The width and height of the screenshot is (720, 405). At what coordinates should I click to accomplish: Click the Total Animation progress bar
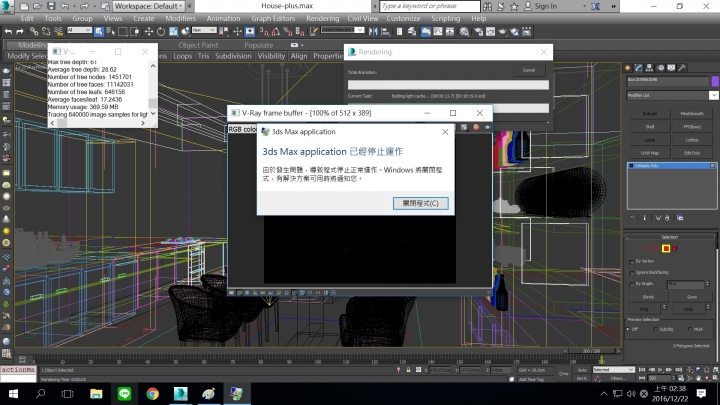(448, 85)
